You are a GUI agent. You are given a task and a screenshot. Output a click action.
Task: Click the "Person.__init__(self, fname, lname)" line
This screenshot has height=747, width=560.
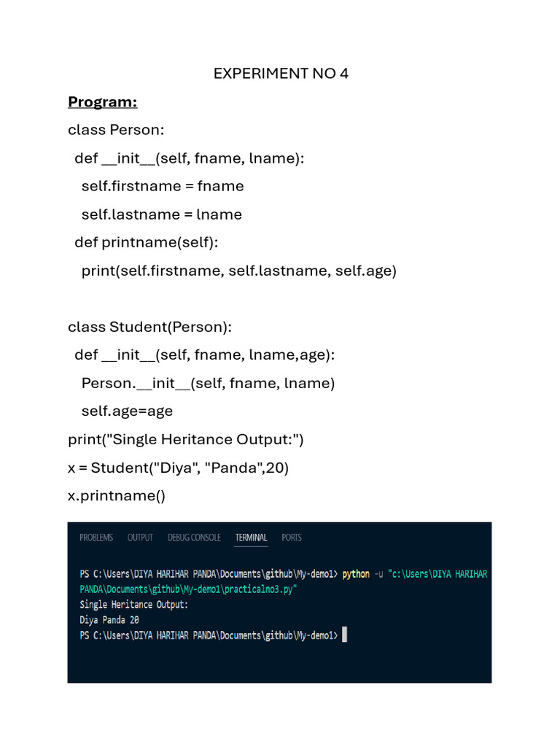tap(208, 383)
